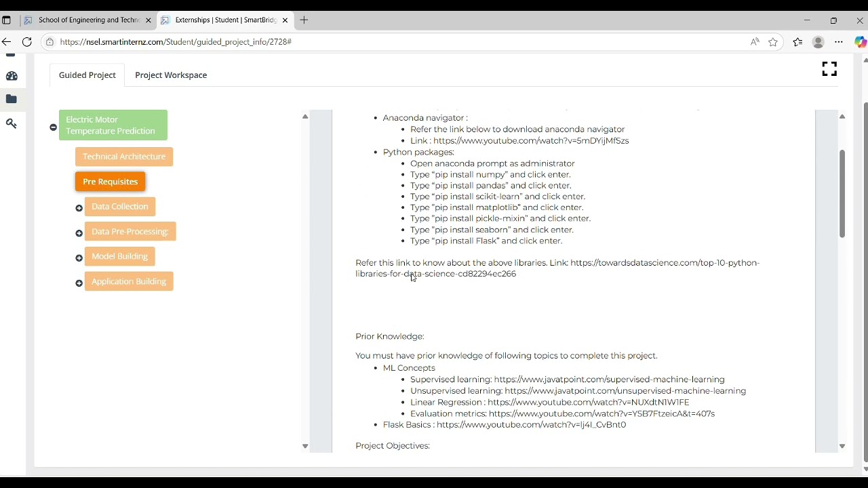The width and height of the screenshot is (868, 488).
Task: Open Read Aloud from address bar
Action: pos(755,42)
